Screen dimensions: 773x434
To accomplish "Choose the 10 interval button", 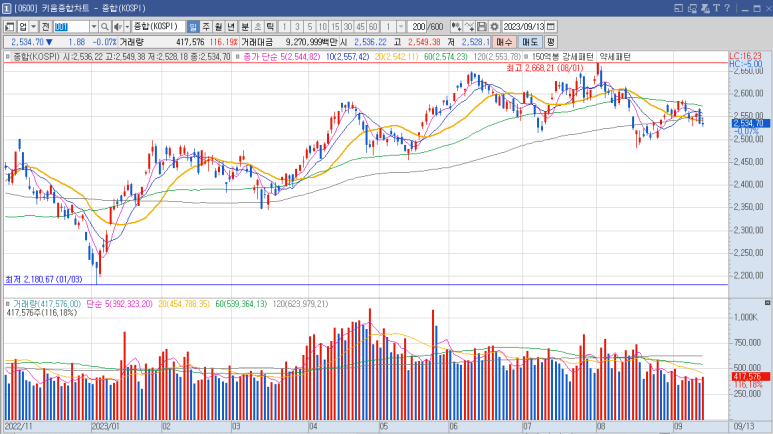I will click(x=322, y=27).
